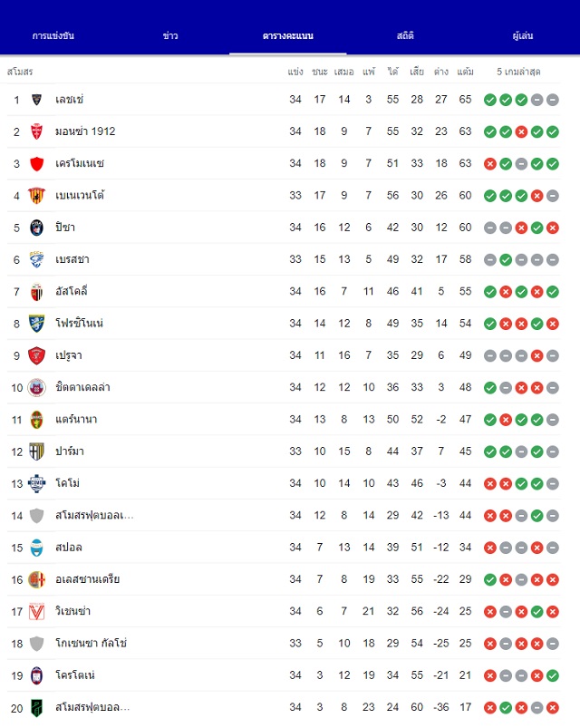
Task: Switch to the ผู้เล่น tab
Action: coord(523,35)
